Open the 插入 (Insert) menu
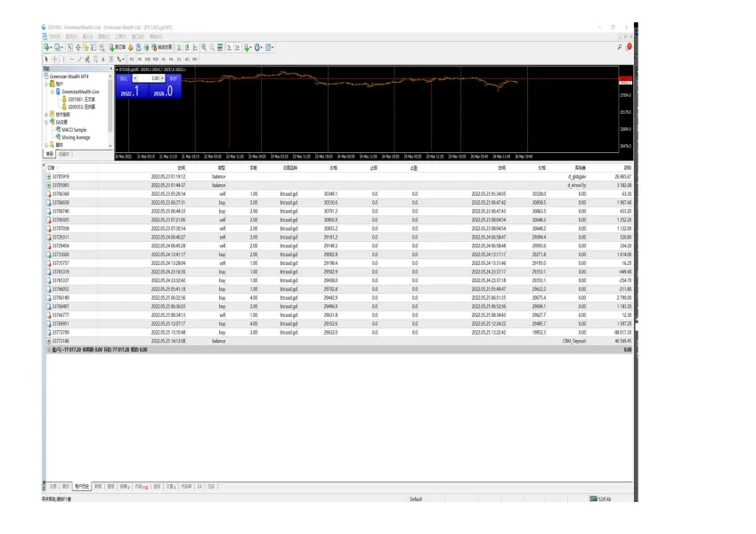Screen dimensions: 756x534 click(88, 36)
